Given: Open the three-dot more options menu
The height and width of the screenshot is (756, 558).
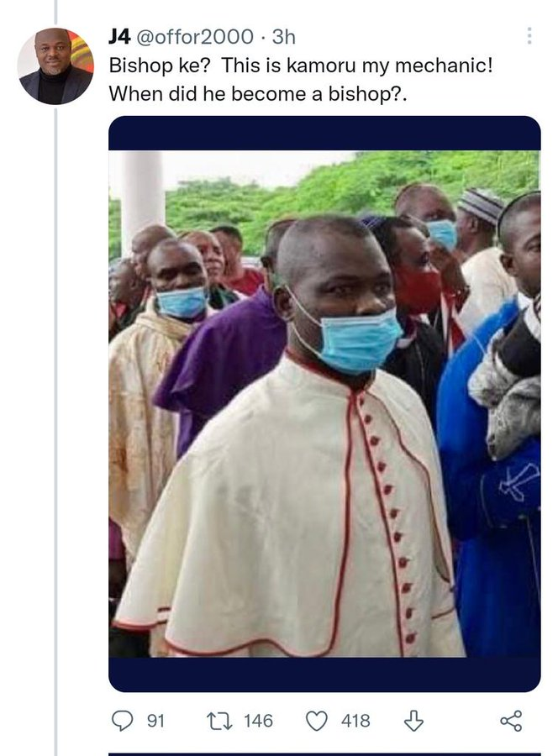Looking at the screenshot, I should click(x=529, y=36).
